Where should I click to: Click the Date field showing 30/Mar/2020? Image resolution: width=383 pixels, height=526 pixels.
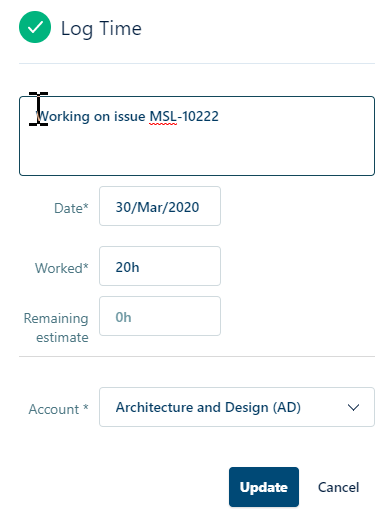click(160, 206)
